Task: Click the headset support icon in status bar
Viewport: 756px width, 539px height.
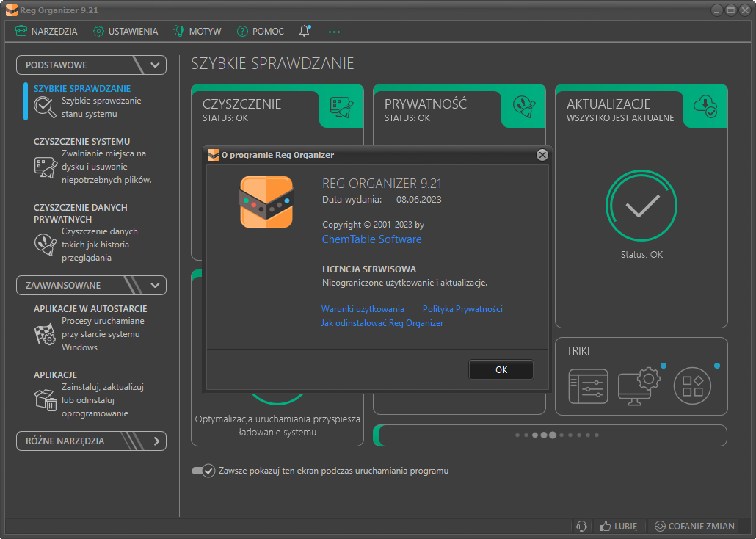Action: point(581,526)
